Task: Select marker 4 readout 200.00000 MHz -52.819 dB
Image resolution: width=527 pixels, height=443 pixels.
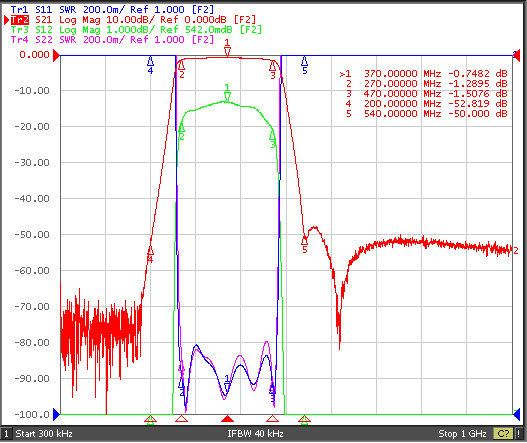Action: [427, 104]
